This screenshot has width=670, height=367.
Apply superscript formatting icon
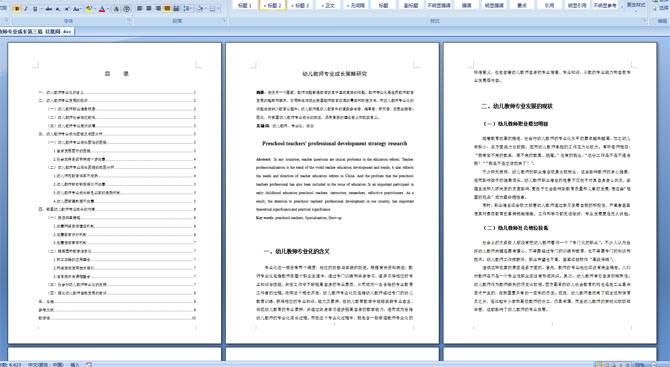click(x=67, y=9)
